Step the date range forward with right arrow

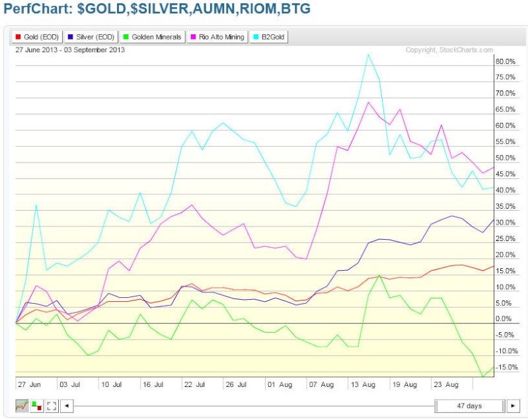point(513,405)
